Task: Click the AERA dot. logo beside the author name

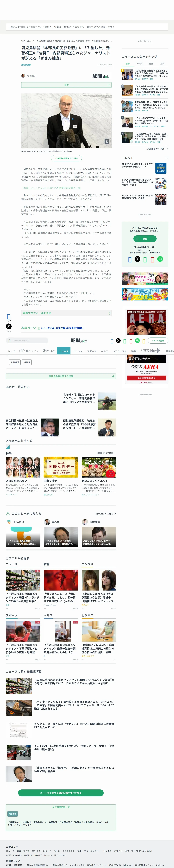Action: [x=101, y=76]
